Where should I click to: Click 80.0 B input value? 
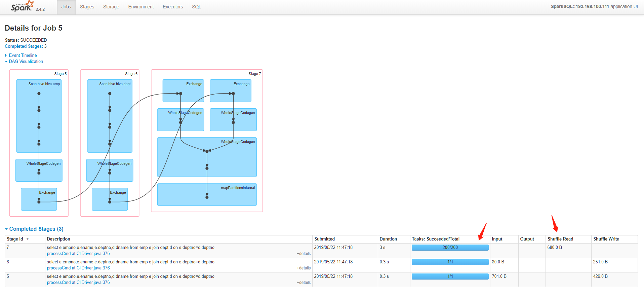tap(498, 262)
